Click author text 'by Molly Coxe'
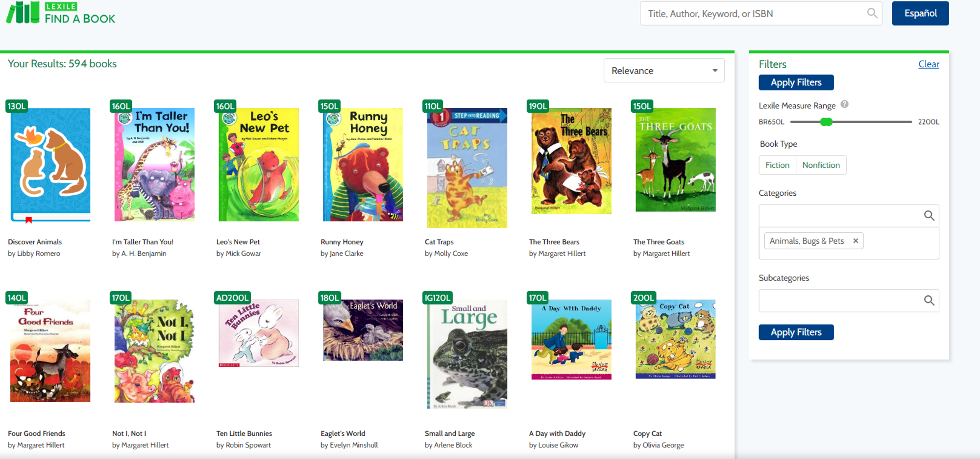The height and width of the screenshot is (459, 980). click(446, 254)
